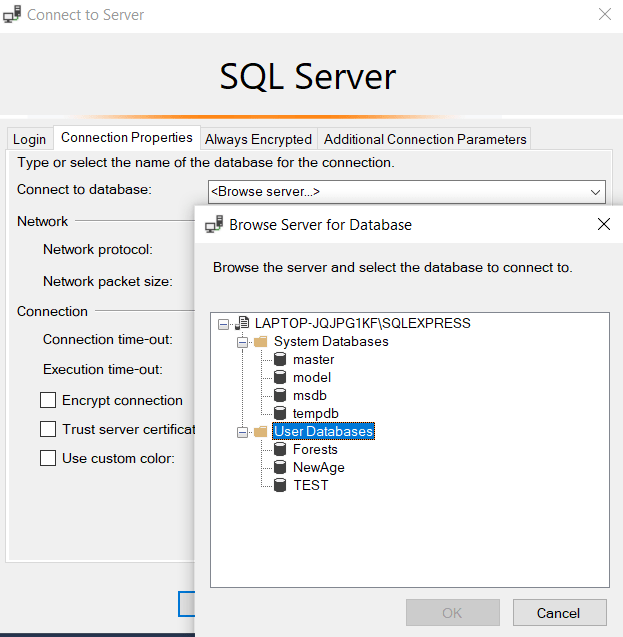Screen dimensions: 623x637
Task: Open the Always Encrypted tab
Action: point(258,139)
